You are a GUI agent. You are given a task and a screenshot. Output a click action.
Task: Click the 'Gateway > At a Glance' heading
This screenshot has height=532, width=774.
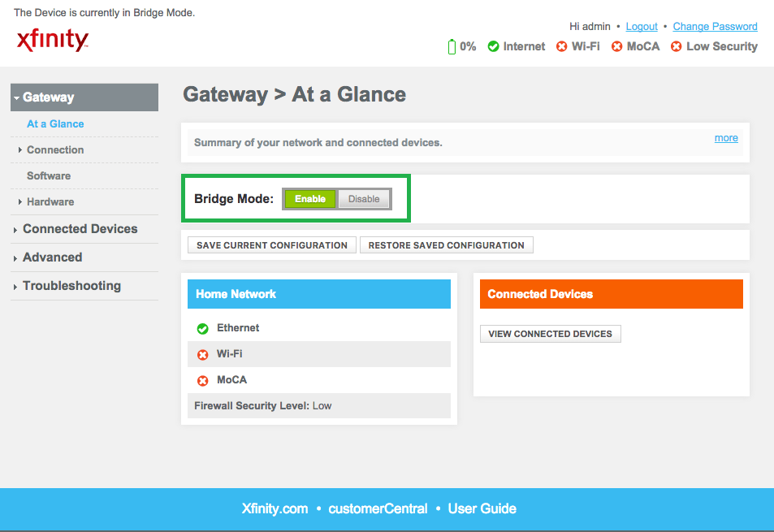pyautogui.click(x=294, y=94)
